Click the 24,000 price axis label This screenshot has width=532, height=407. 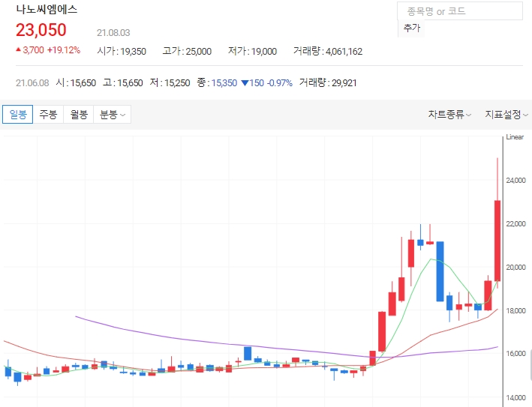point(515,181)
